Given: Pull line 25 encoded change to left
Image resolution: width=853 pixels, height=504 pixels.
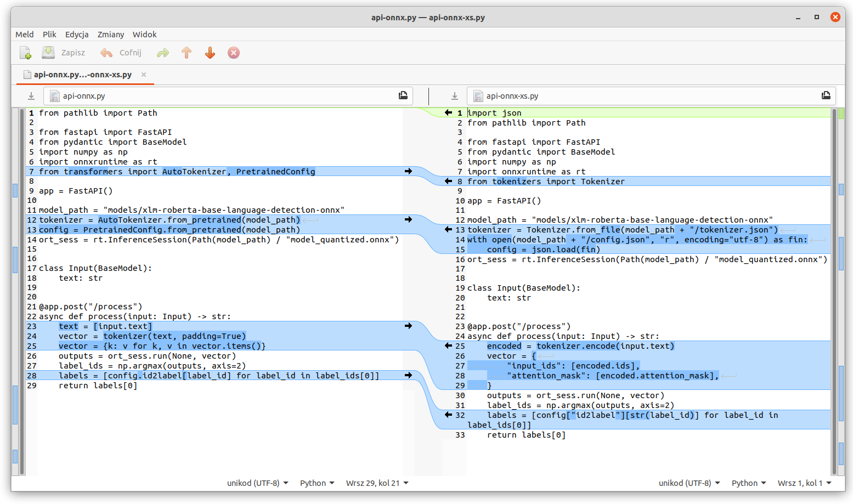Looking at the screenshot, I should (x=449, y=346).
